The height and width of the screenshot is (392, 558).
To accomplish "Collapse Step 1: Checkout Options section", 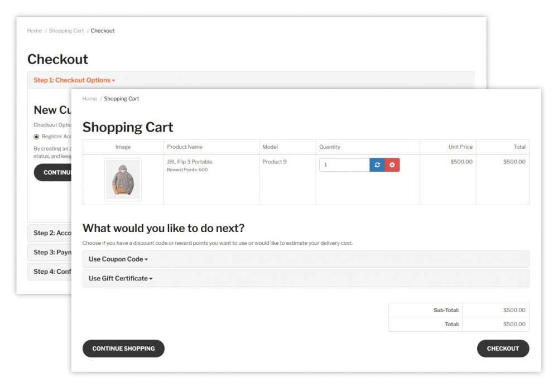I will pyautogui.click(x=74, y=80).
